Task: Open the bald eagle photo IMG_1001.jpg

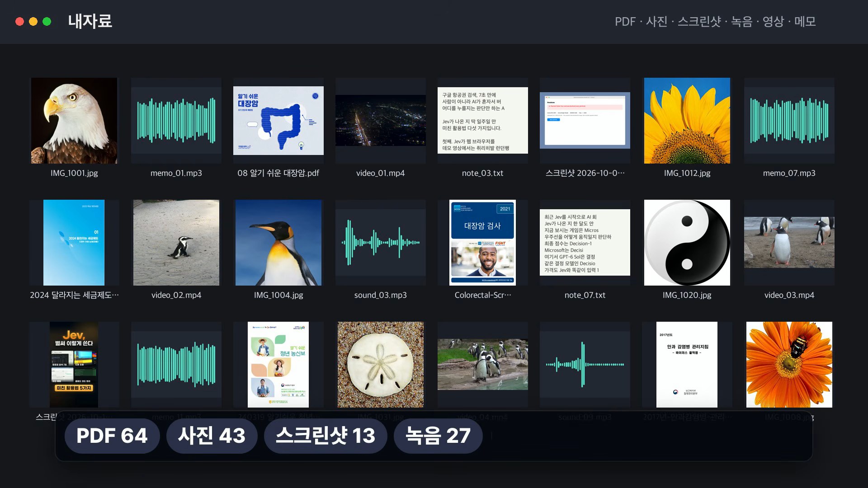Action: [74, 121]
